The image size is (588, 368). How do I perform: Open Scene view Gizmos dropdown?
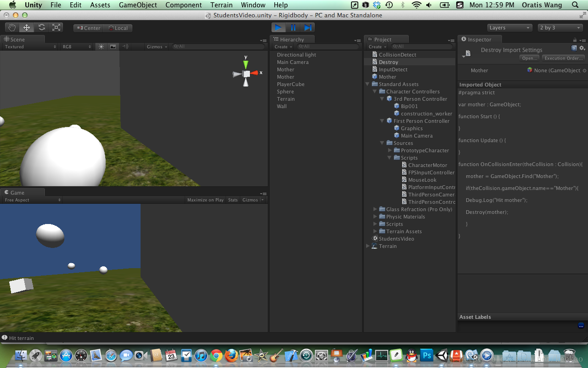(157, 46)
